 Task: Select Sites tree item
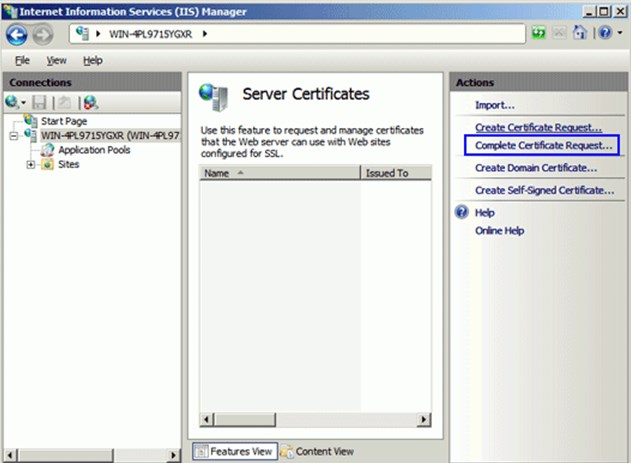pyautogui.click(x=68, y=164)
